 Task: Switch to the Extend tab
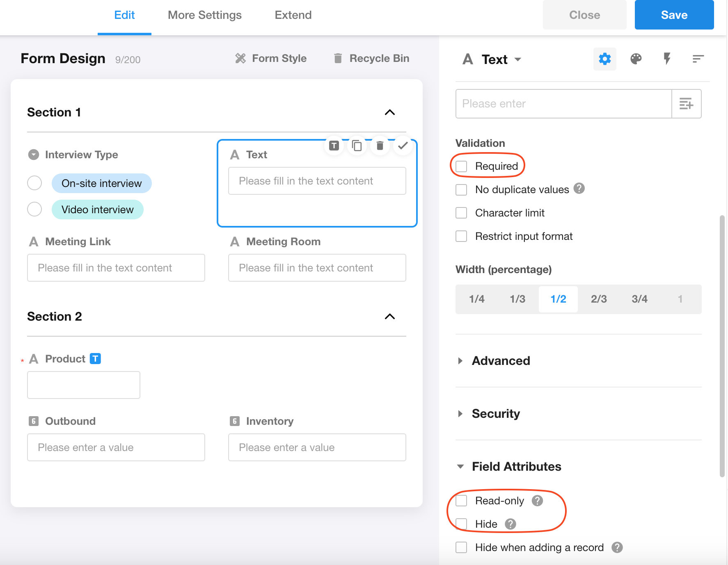coord(293,15)
